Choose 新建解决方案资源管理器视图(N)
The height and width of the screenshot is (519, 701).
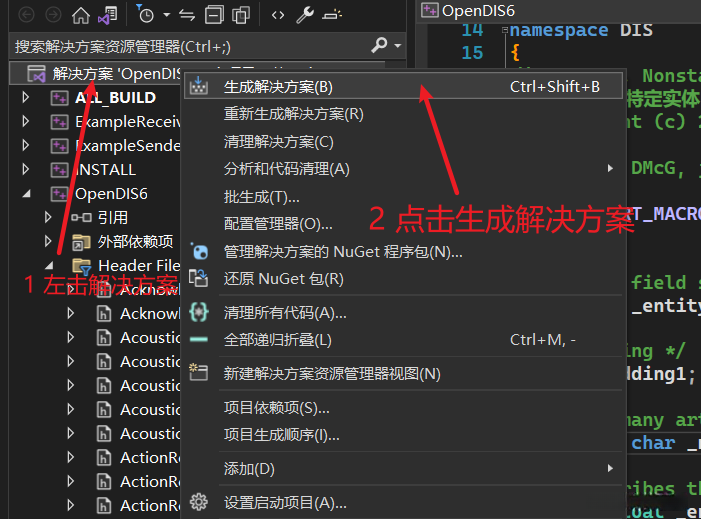pos(403,373)
